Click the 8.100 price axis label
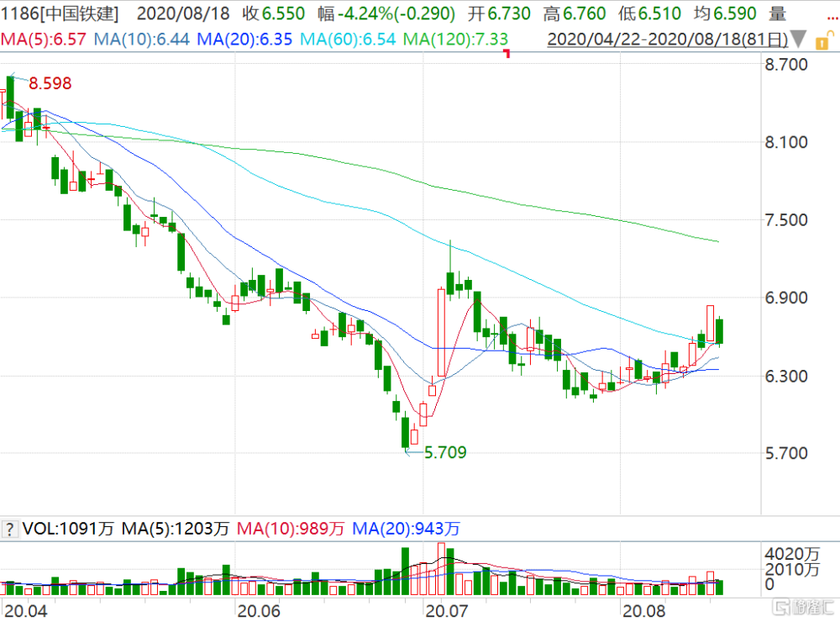 [x=786, y=142]
